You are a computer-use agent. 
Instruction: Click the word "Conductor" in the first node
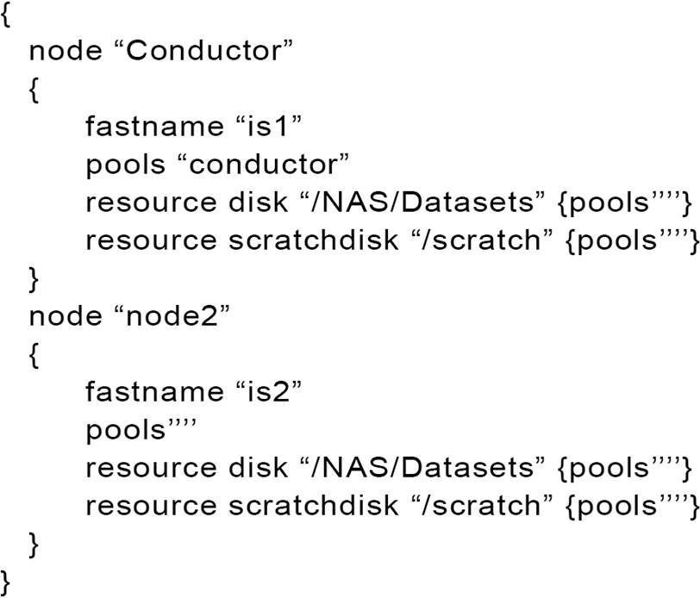[x=204, y=50]
